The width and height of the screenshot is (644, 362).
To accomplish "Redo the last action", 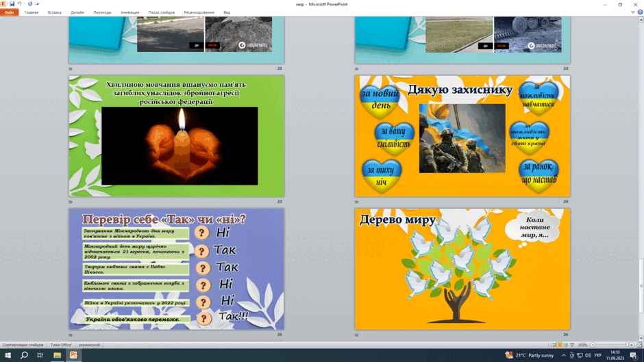I will pos(30,3).
